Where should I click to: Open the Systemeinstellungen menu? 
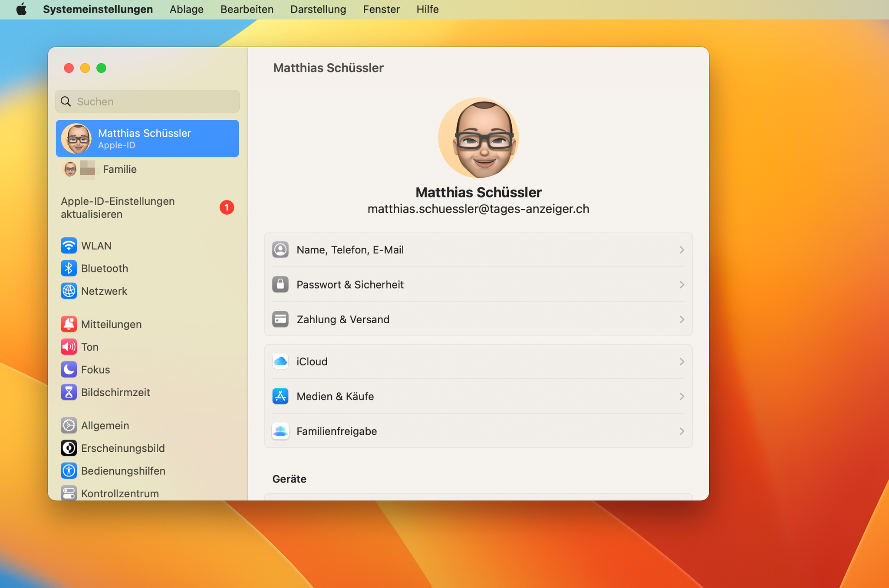pos(98,9)
